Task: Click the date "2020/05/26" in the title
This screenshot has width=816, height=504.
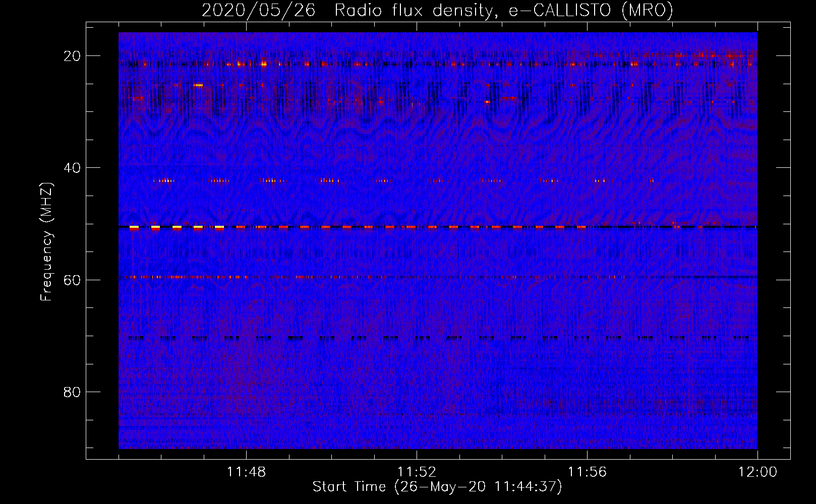Action: pyautogui.click(x=258, y=10)
